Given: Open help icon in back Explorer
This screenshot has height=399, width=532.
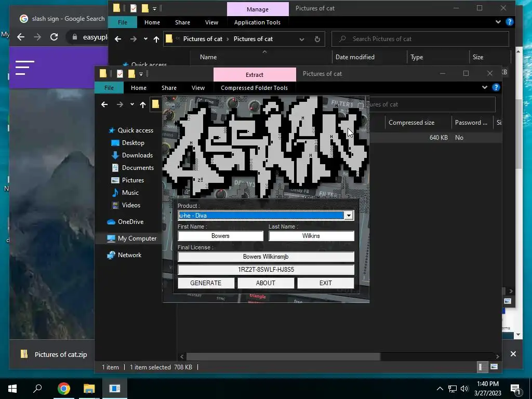Looking at the screenshot, I should 510,22.
